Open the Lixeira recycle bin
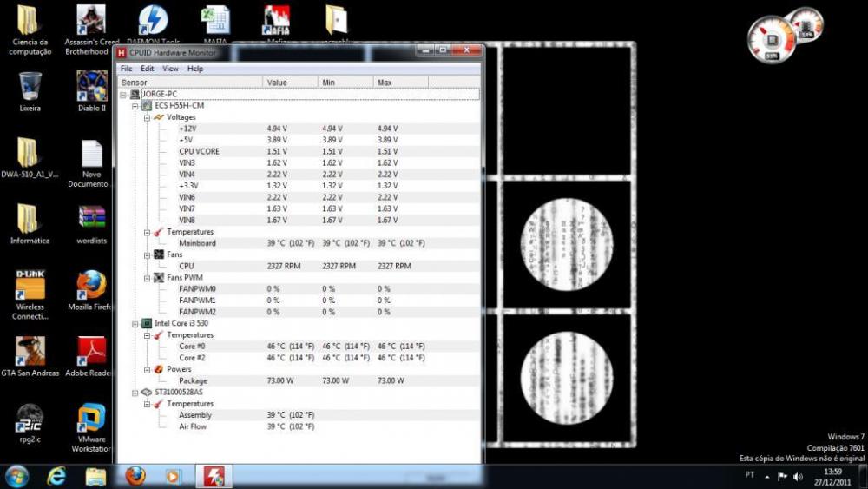Screen dimensions: 868x489 point(30,87)
